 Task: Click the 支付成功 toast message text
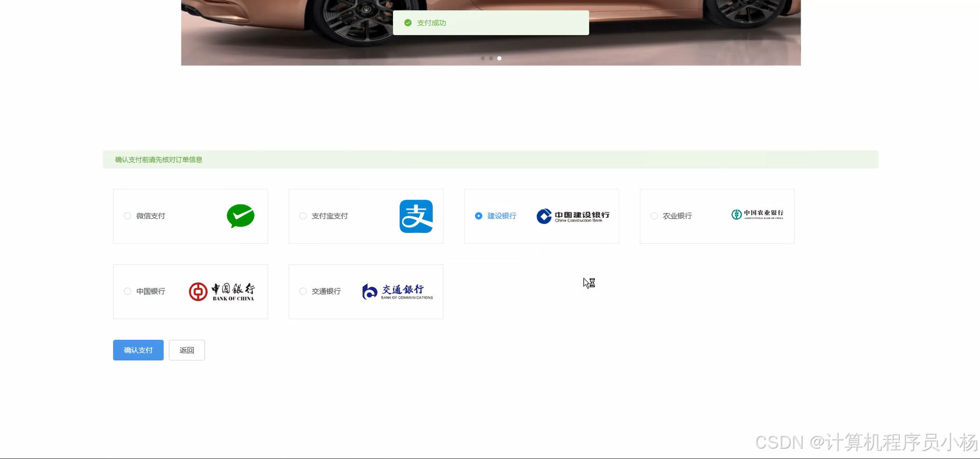coord(431,23)
